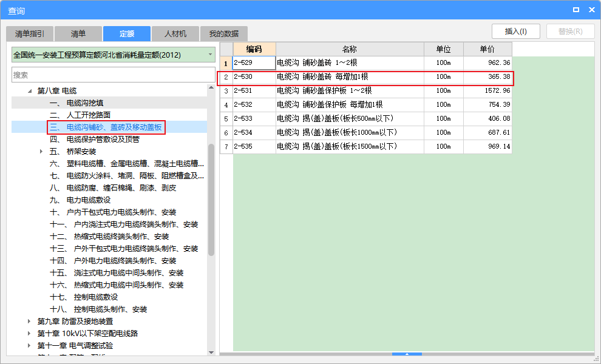
Task: Select 六、塑料电缆槽、金属电缆槽 item
Action: tap(127, 164)
